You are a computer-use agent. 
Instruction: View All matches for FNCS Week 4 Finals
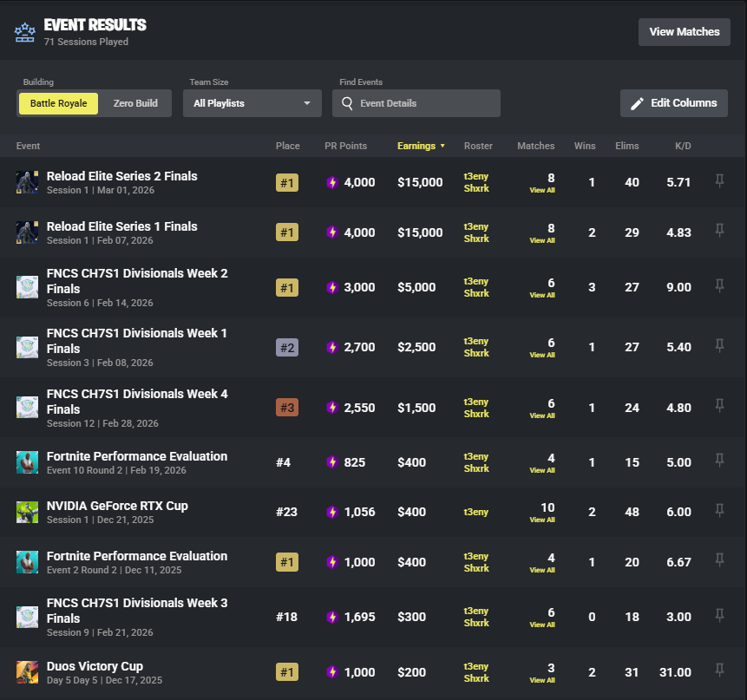[542, 415]
